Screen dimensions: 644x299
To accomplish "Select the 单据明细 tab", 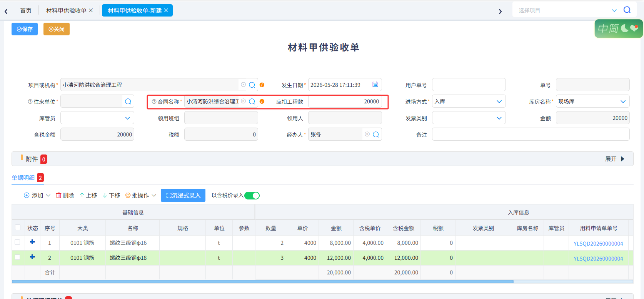I will [23, 178].
